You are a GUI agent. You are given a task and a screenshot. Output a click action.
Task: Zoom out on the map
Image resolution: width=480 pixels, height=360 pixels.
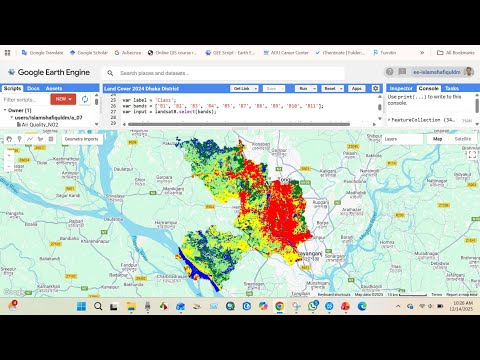pos(9,166)
